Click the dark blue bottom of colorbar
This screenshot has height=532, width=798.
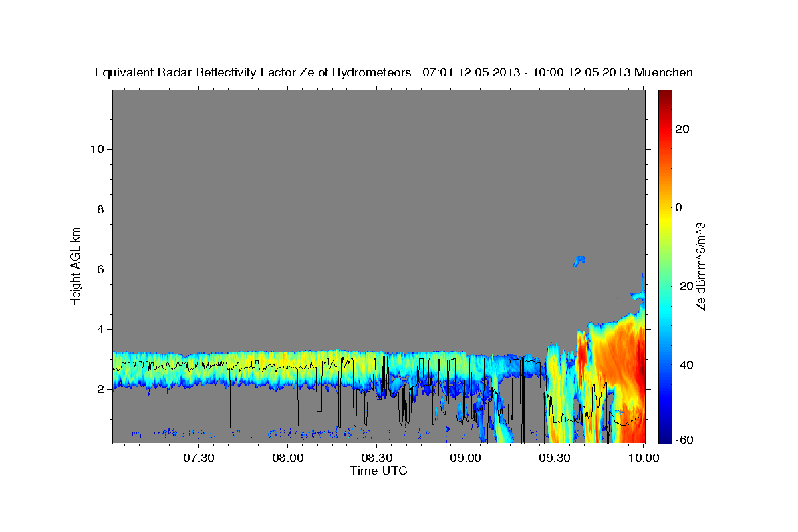point(665,437)
